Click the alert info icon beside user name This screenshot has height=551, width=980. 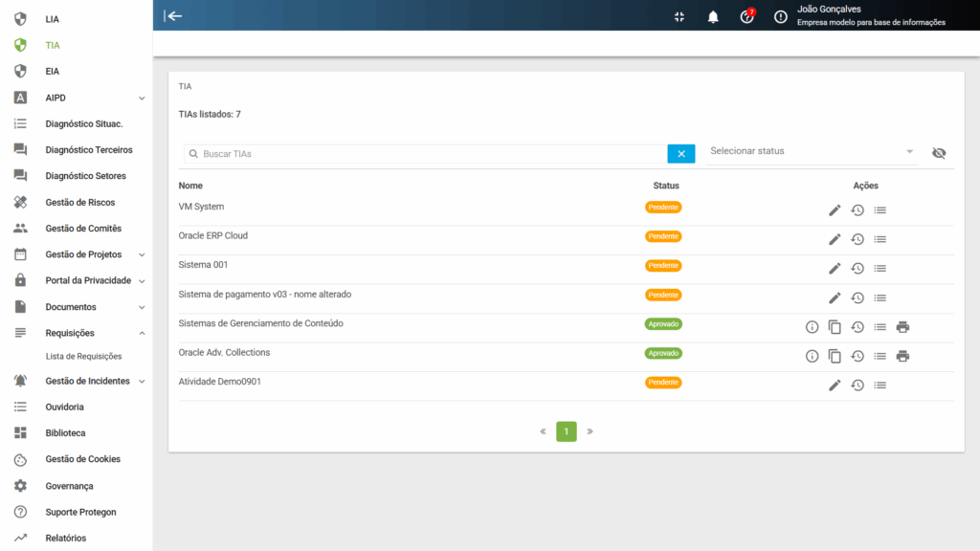[x=781, y=17]
